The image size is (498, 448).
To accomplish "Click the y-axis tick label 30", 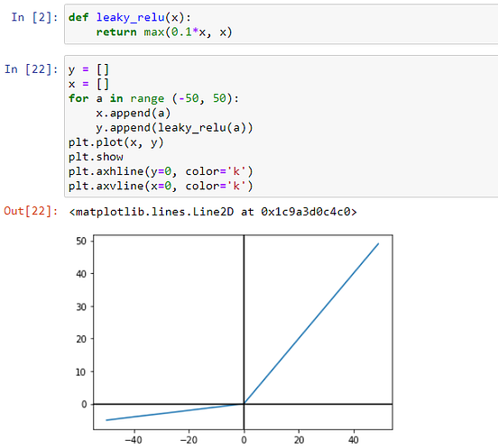I will pyautogui.click(x=81, y=306).
